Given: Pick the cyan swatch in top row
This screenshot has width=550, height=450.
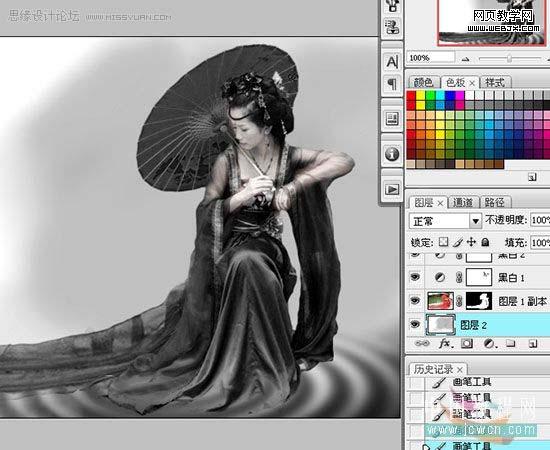Looking at the screenshot, I should click(440, 95).
